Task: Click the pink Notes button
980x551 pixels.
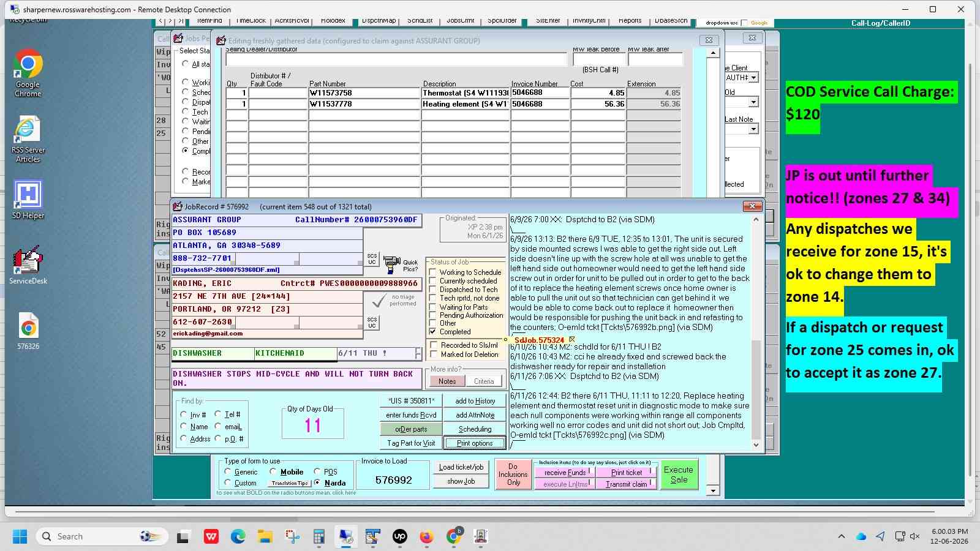Action: click(x=447, y=381)
